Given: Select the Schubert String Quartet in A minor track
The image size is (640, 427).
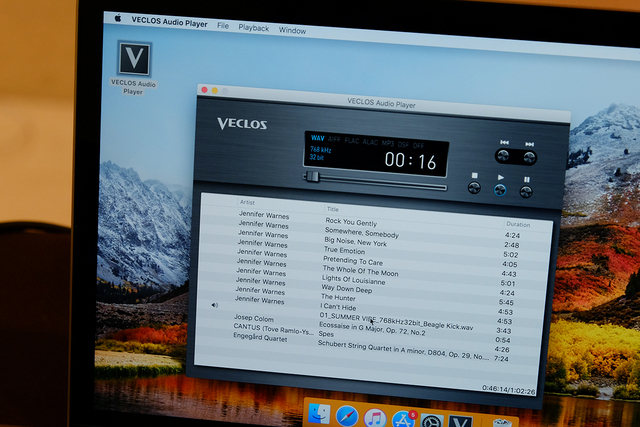Looking at the screenshot, I should point(403,350).
